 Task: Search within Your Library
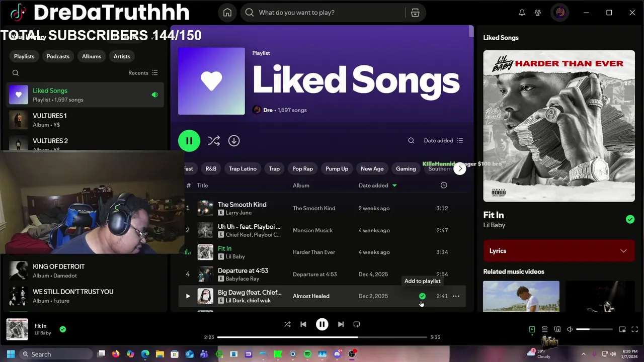[x=16, y=73]
